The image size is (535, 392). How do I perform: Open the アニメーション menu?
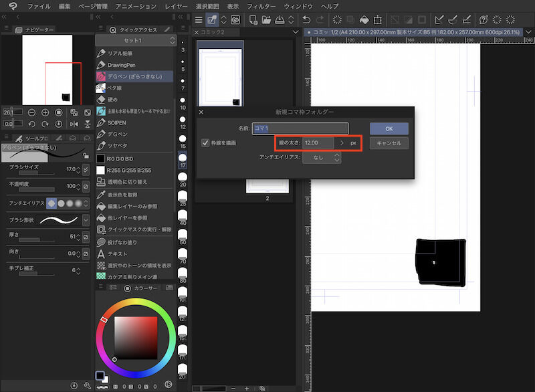coord(136,6)
